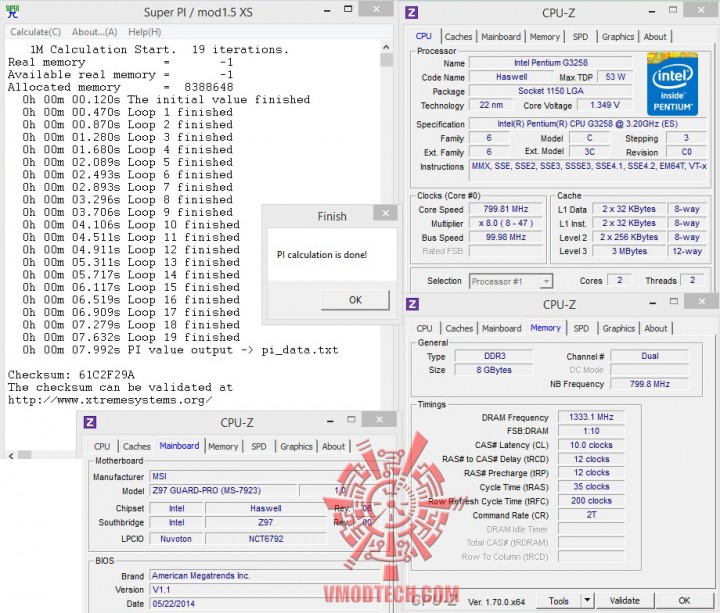Click the CAS# Latency 10.0 clocks value
This screenshot has width=720, height=613.
[591, 445]
